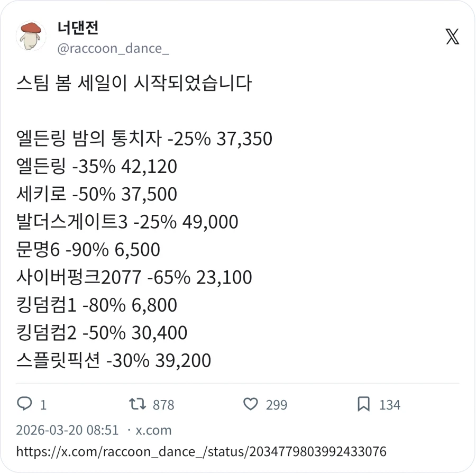476x473 pixels.
Task: Open the repost options via the retweet control
Action: coord(136,404)
